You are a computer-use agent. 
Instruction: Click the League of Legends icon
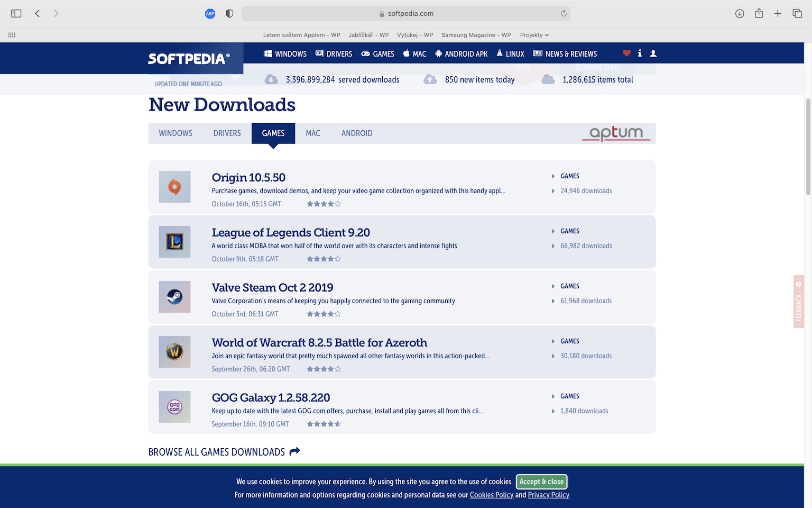[174, 242]
